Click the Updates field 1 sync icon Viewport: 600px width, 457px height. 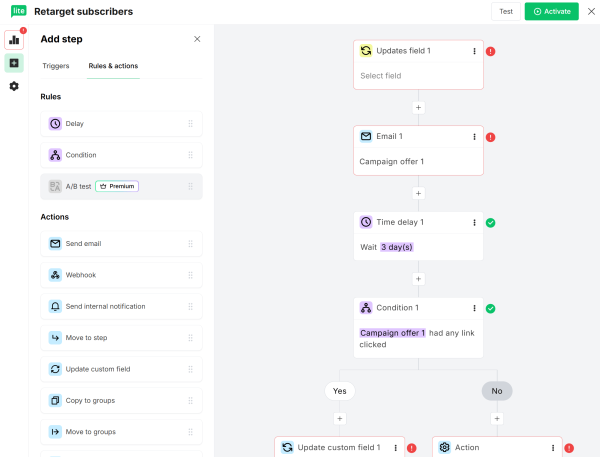[366, 51]
